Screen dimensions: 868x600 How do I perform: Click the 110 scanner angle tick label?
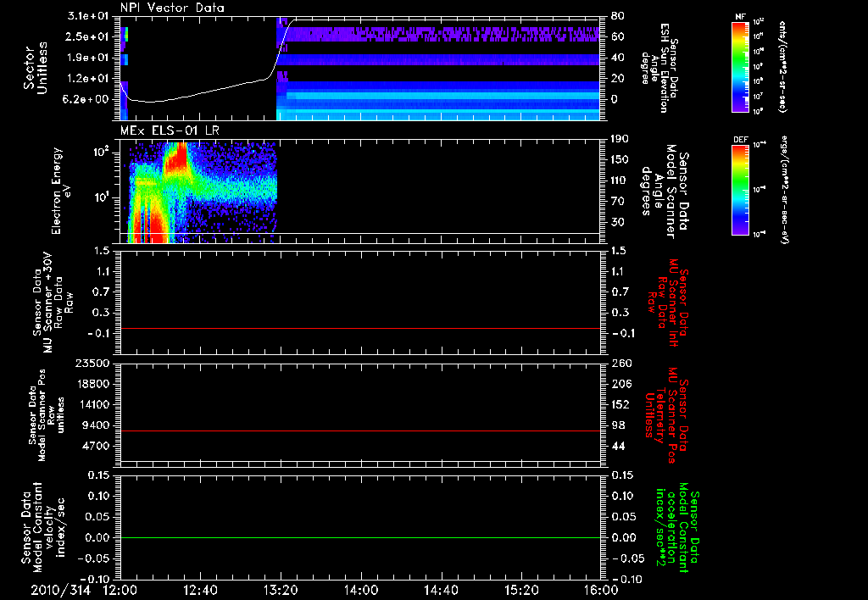(620, 181)
